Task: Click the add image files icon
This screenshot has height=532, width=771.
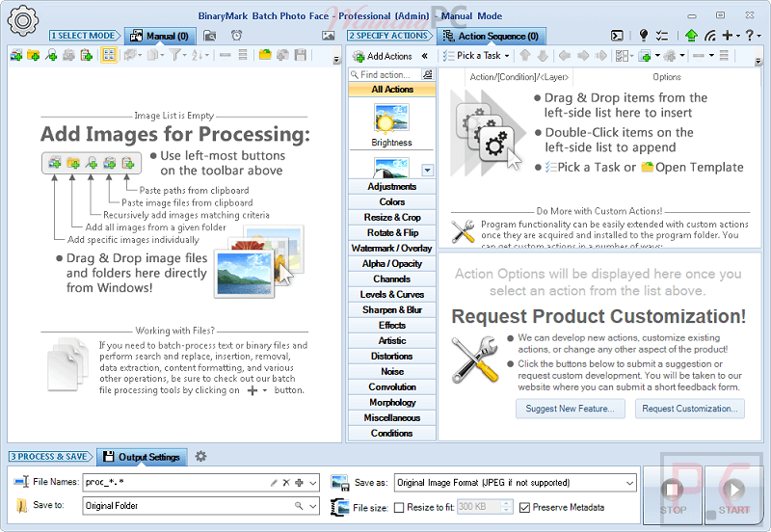Action: 15,55
